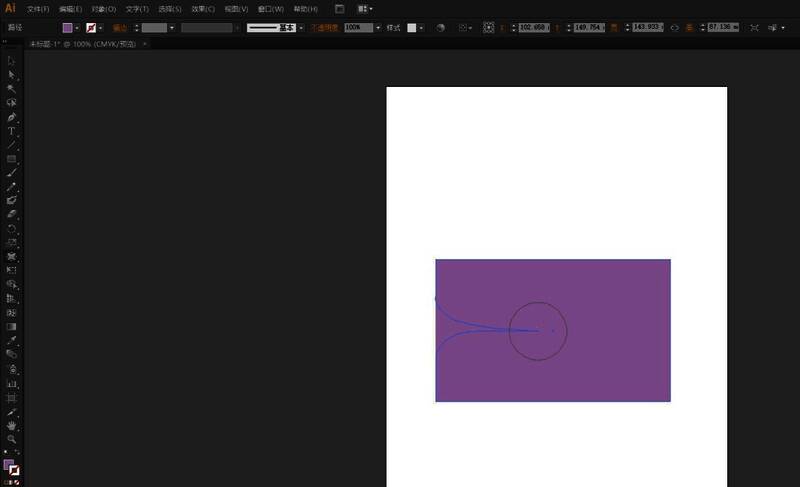Select the Magic Wand tool
Screen dimensions: 800x487
point(12,89)
